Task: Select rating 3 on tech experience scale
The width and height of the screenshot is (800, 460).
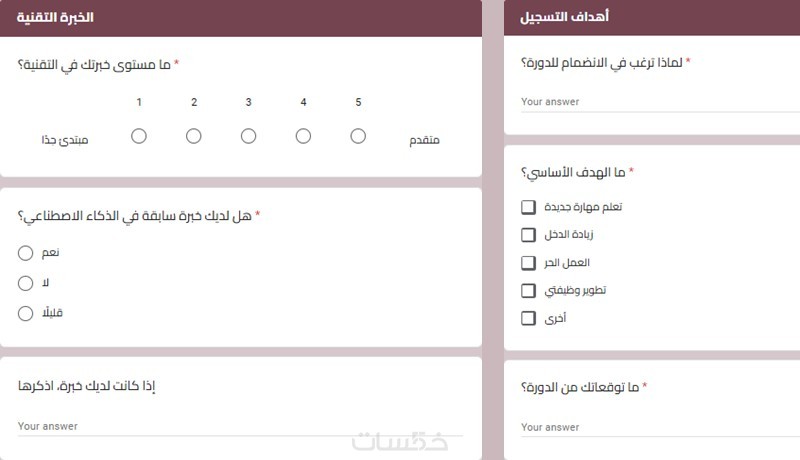Action: pyautogui.click(x=248, y=136)
